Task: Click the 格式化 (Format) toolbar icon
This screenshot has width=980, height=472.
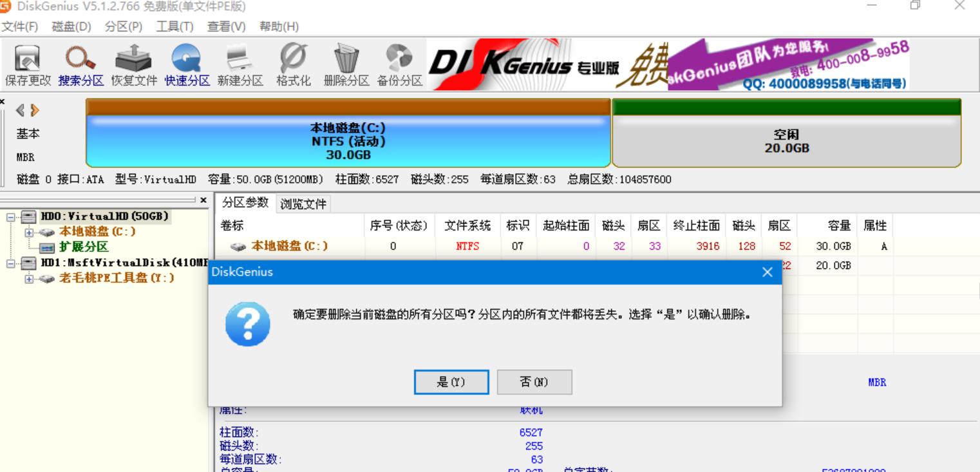Action: coord(292,64)
